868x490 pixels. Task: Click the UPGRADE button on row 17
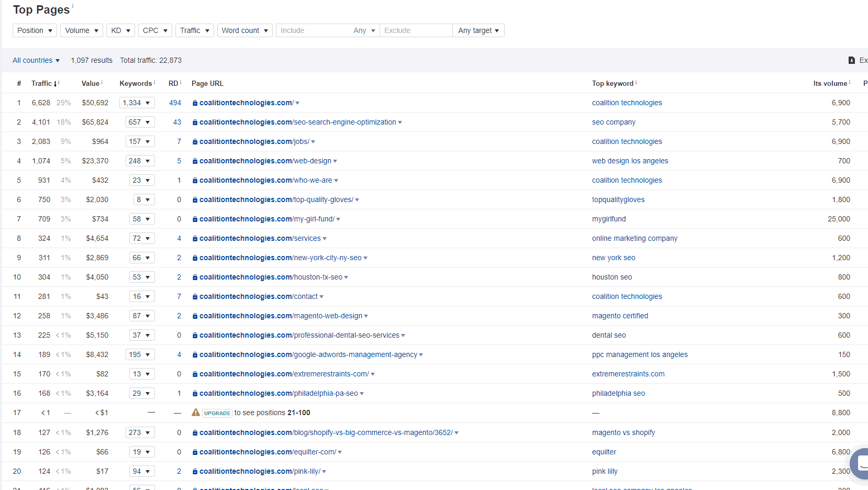217,413
